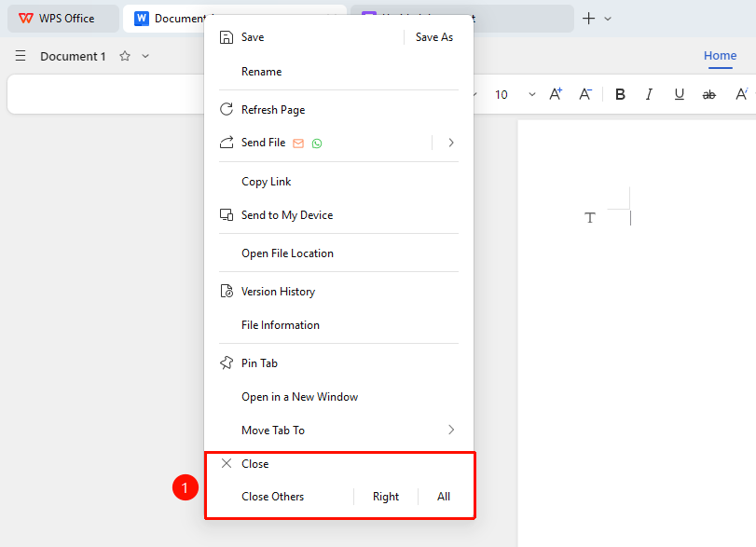Increase font size with A+ icon
The image size is (756, 547).
click(556, 94)
